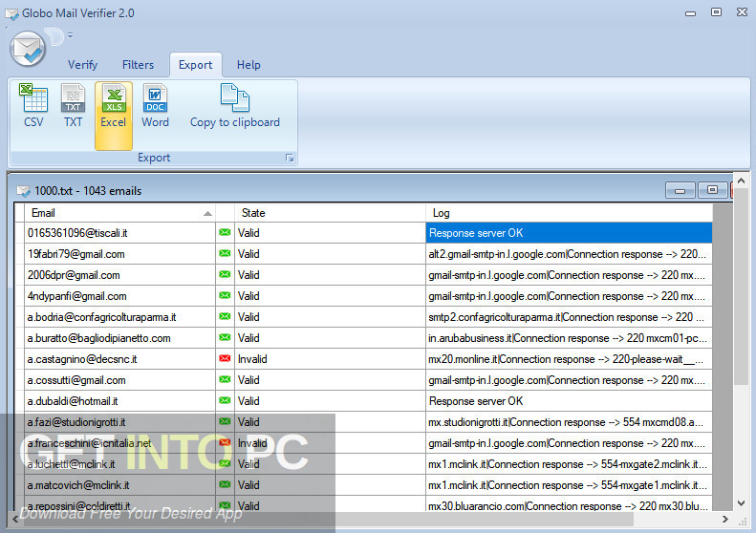Select the 19fabri79@gmail.com email

click(x=76, y=254)
